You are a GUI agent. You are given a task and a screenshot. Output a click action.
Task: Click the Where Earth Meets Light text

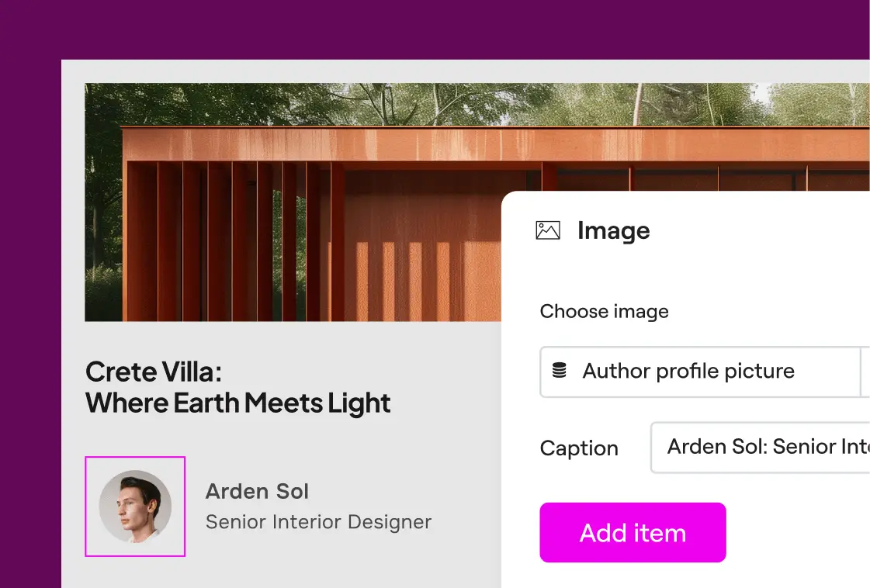coord(237,403)
